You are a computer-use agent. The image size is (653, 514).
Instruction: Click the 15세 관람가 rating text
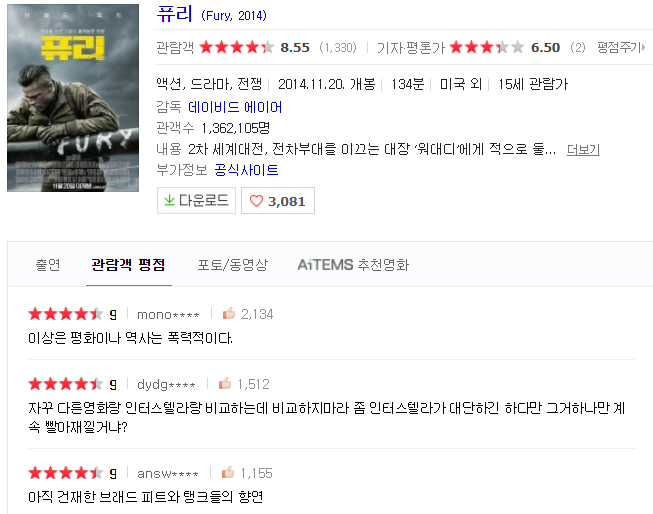(533, 84)
